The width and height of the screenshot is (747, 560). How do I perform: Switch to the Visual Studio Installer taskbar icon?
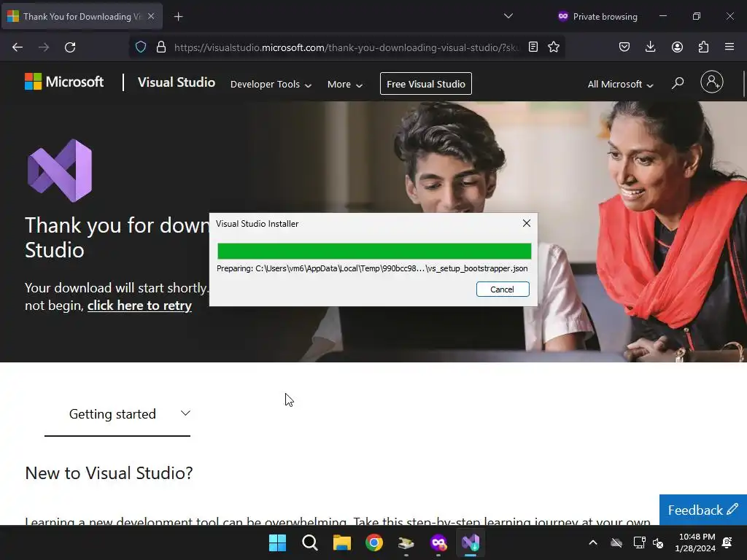pyautogui.click(x=471, y=542)
